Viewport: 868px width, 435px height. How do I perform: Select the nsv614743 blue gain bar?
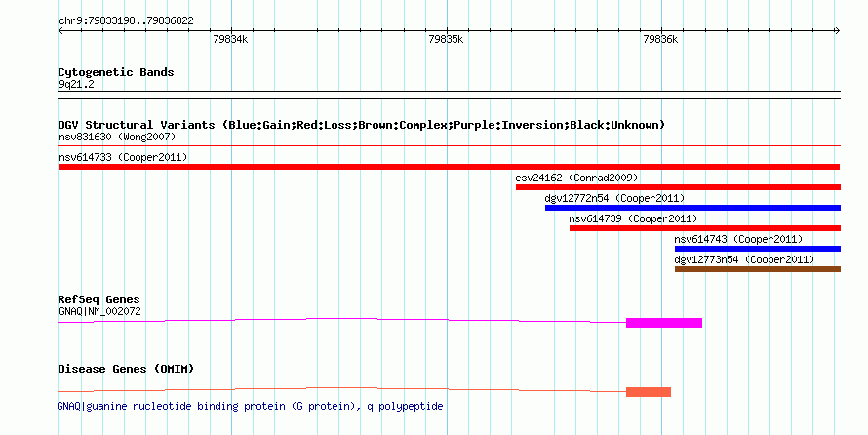click(757, 249)
